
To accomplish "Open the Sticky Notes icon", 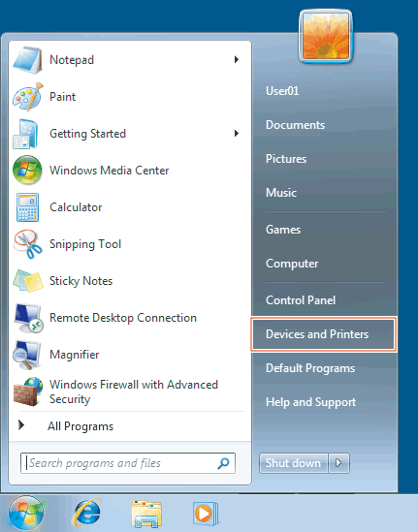I will tap(28, 281).
